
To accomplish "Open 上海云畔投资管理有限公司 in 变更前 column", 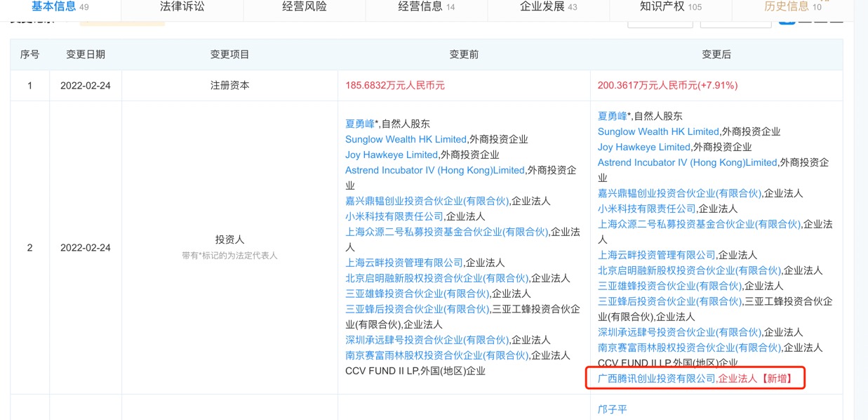I will (404, 263).
